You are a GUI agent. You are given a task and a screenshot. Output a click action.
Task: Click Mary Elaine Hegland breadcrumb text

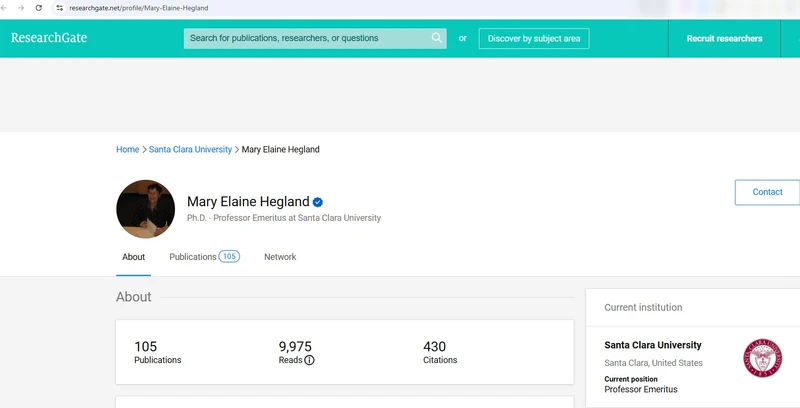tap(281, 149)
